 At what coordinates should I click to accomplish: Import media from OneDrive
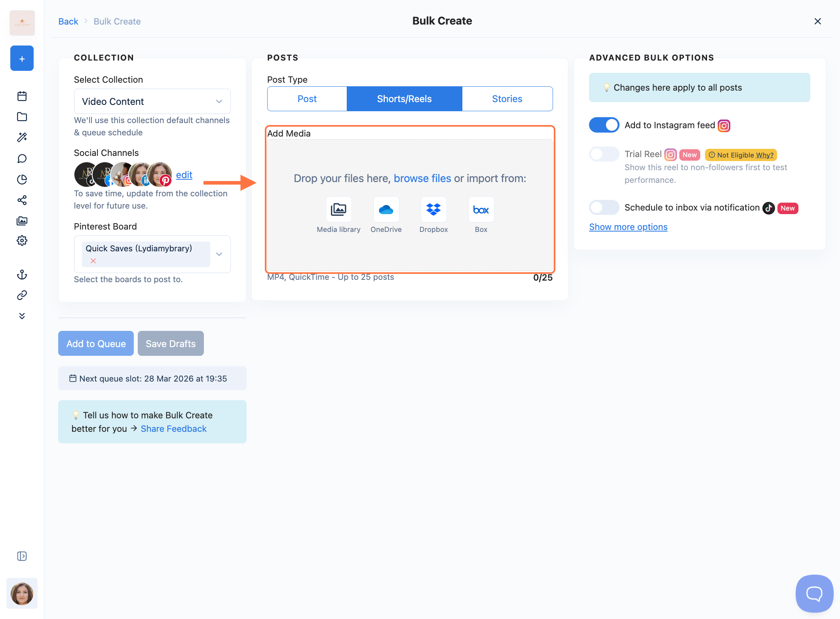386,209
